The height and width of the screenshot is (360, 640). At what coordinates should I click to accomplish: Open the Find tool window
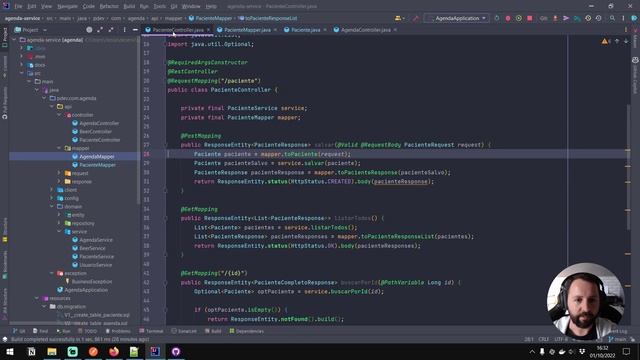tap(40, 331)
